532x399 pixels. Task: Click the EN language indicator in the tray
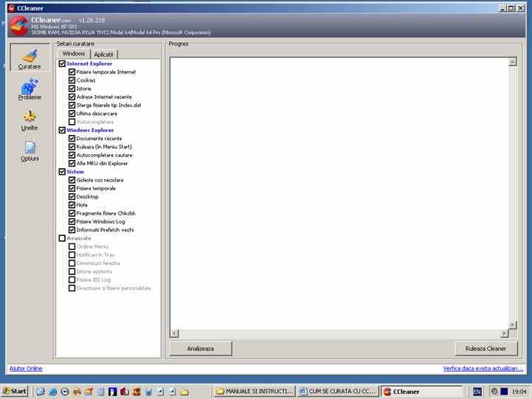point(477,391)
